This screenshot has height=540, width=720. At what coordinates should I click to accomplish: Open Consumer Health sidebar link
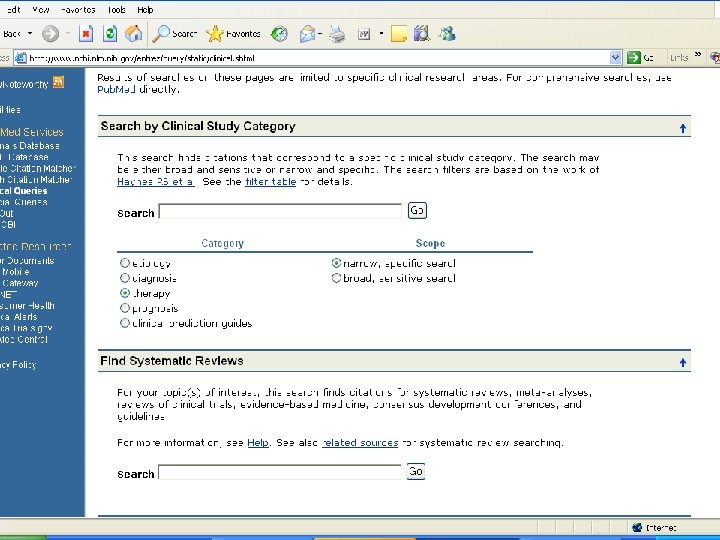pos(28,305)
